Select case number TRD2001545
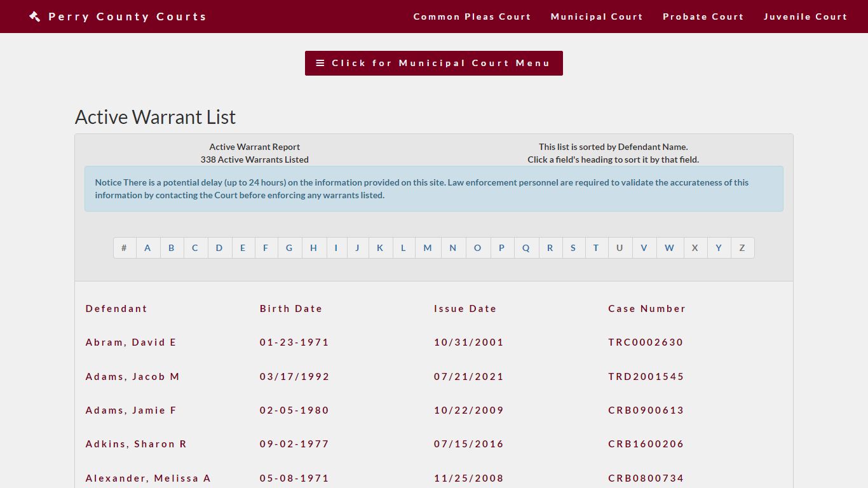 click(646, 377)
